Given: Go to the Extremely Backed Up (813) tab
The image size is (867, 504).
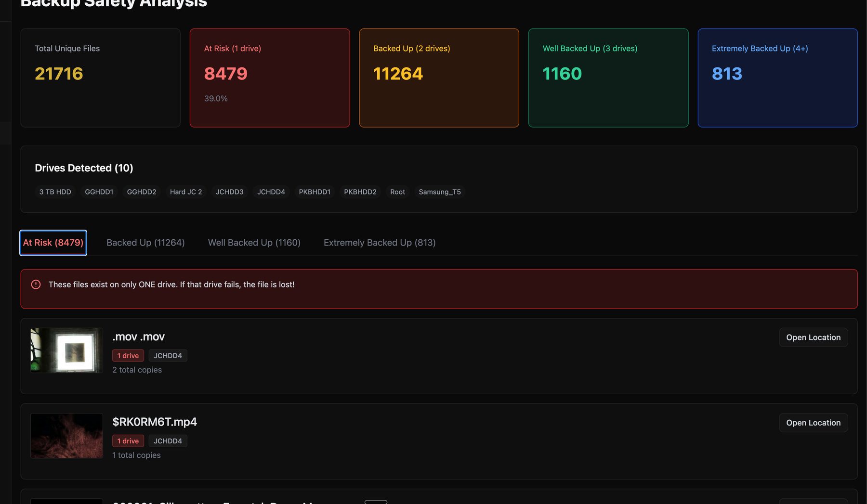Looking at the screenshot, I should (x=379, y=243).
